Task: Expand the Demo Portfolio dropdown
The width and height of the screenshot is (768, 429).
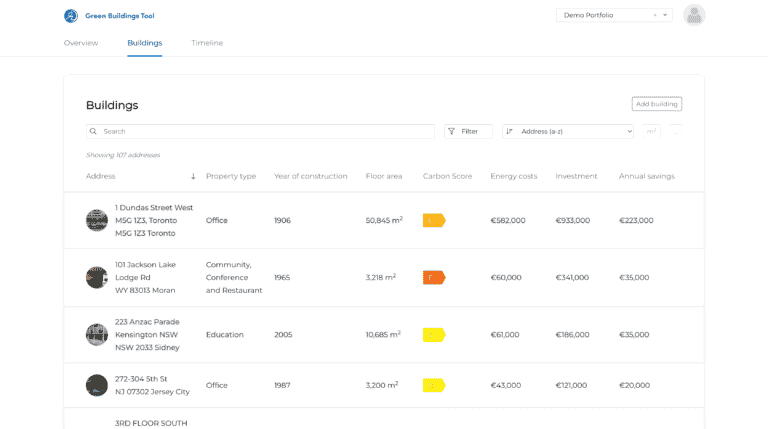Action: pyautogui.click(x=666, y=16)
